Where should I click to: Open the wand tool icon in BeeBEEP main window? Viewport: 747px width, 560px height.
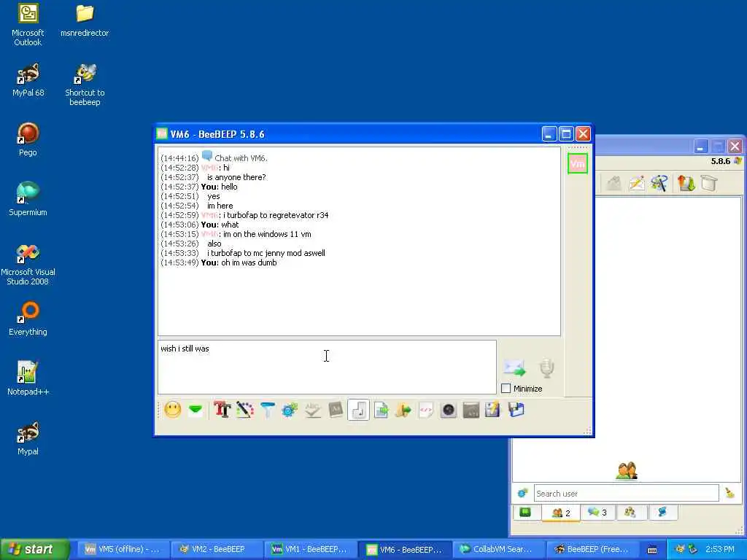[659, 183]
